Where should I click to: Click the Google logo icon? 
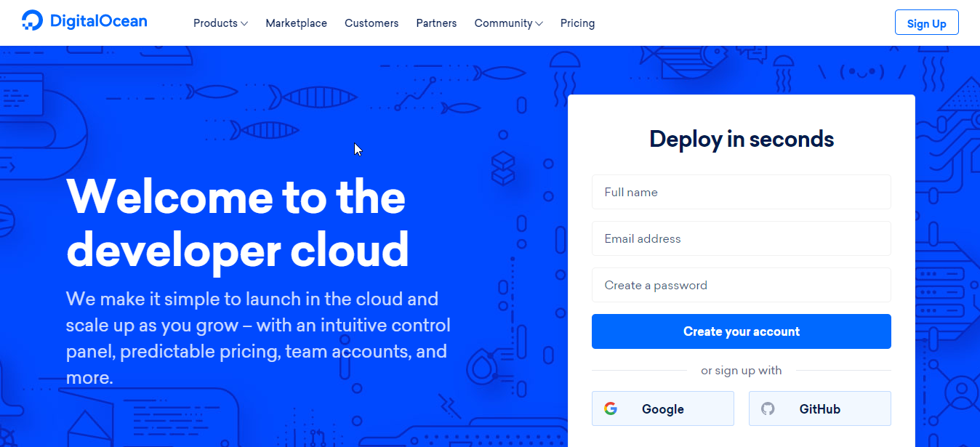[x=611, y=408]
